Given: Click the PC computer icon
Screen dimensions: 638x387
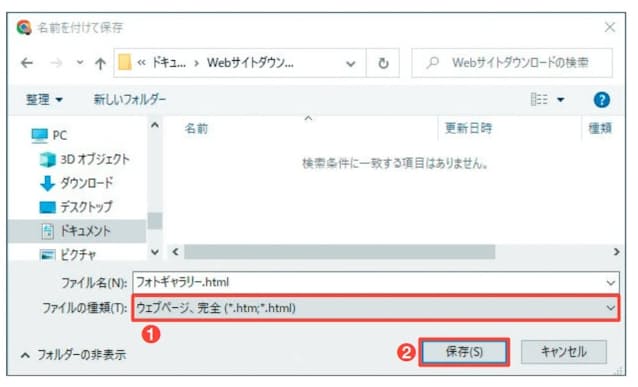Looking at the screenshot, I should click(39, 136).
